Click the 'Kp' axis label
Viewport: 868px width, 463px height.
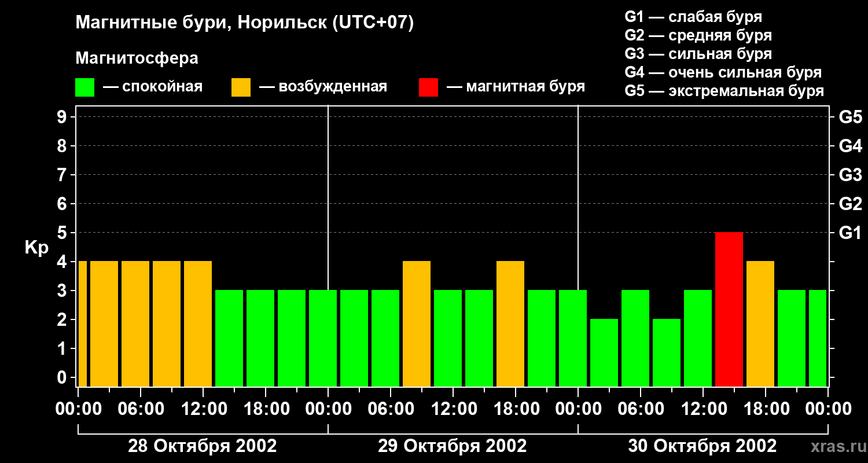(x=36, y=248)
